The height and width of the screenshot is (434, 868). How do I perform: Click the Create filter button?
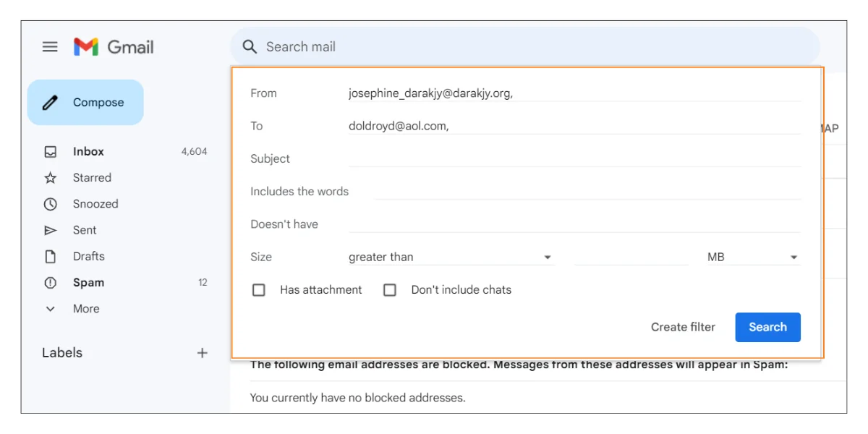tap(682, 327)
